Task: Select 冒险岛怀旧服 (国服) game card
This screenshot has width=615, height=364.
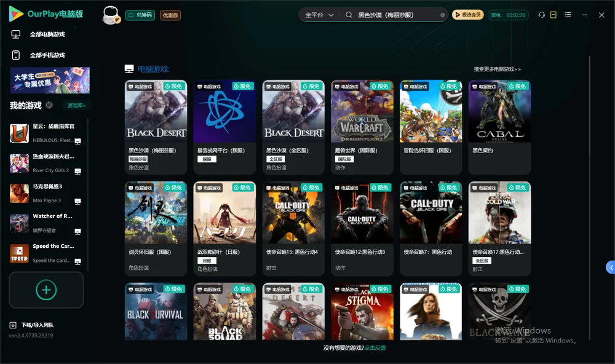Action: [x=431, y=127]
